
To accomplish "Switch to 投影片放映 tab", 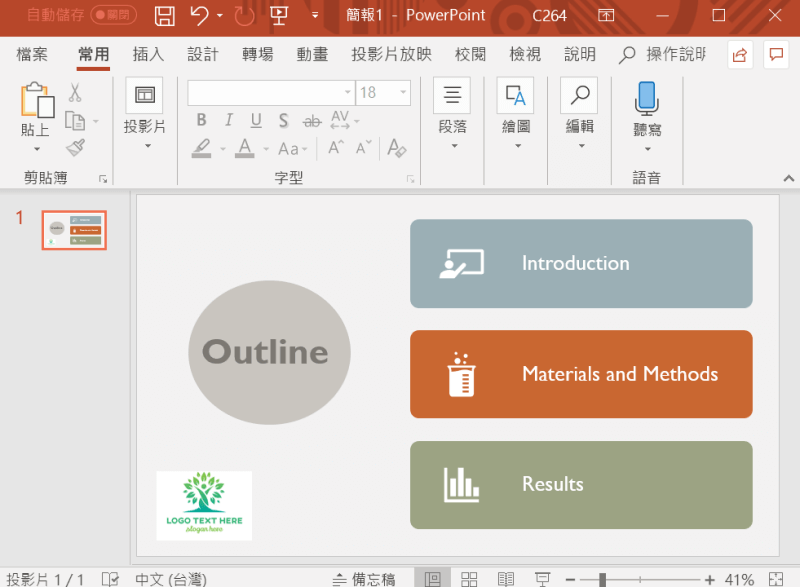I will [391, 54].
